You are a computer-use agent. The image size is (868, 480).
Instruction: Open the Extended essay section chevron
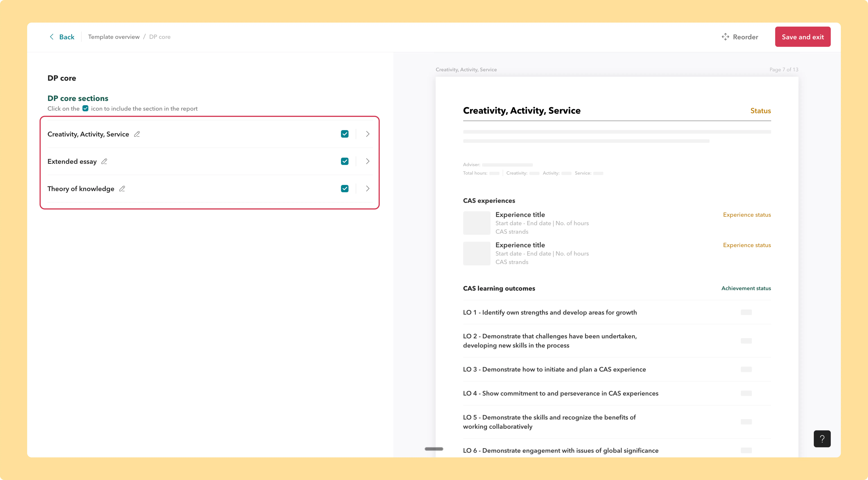[x=368, y=161]
